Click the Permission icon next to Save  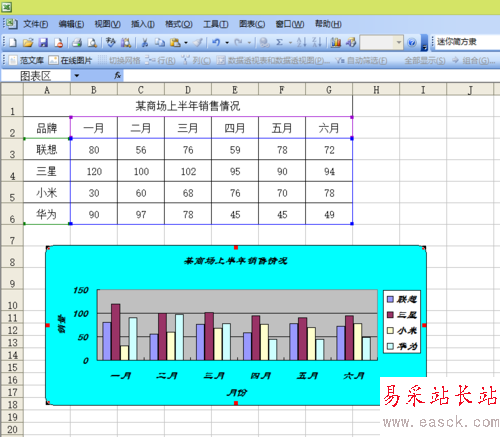59,42
